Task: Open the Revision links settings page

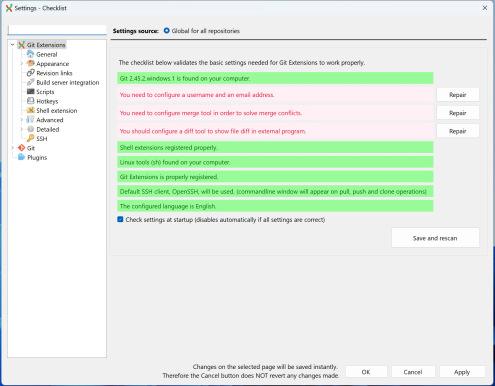Action: point(54,73)
